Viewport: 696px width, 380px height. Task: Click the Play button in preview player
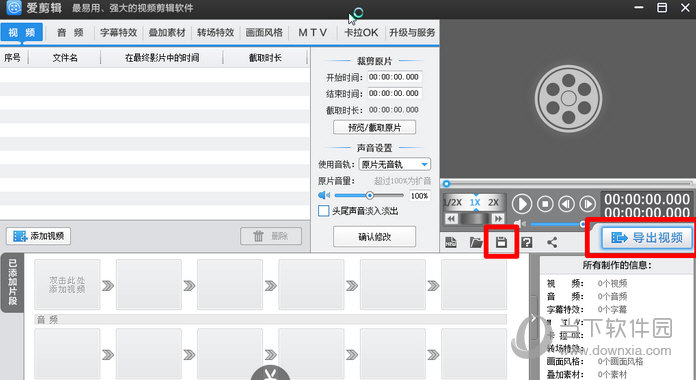pyautogui.click(x=522, y=204)
